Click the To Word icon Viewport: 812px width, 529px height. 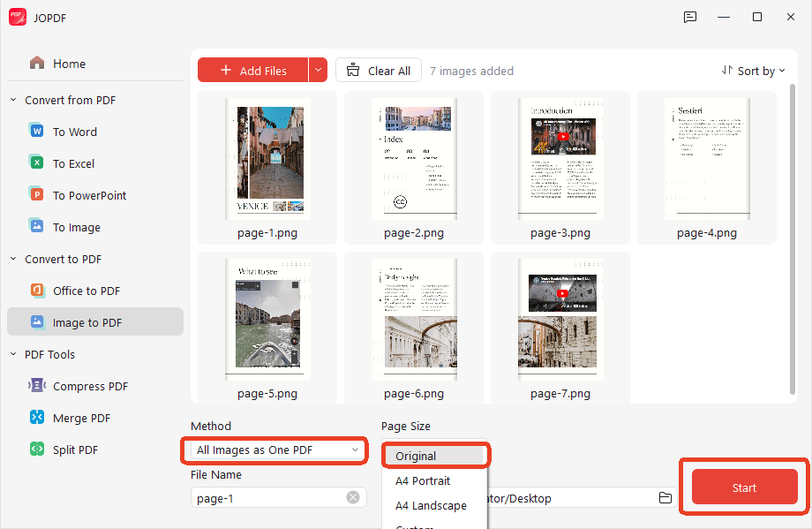coord(37,131)
